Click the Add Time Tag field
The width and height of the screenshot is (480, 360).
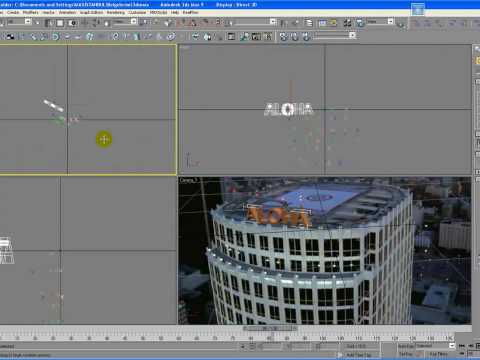click(x=359, y=354)
